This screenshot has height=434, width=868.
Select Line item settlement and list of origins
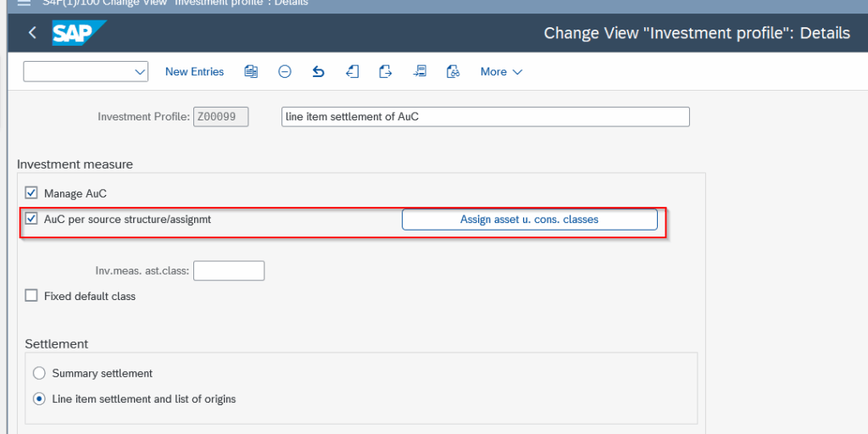39,398
